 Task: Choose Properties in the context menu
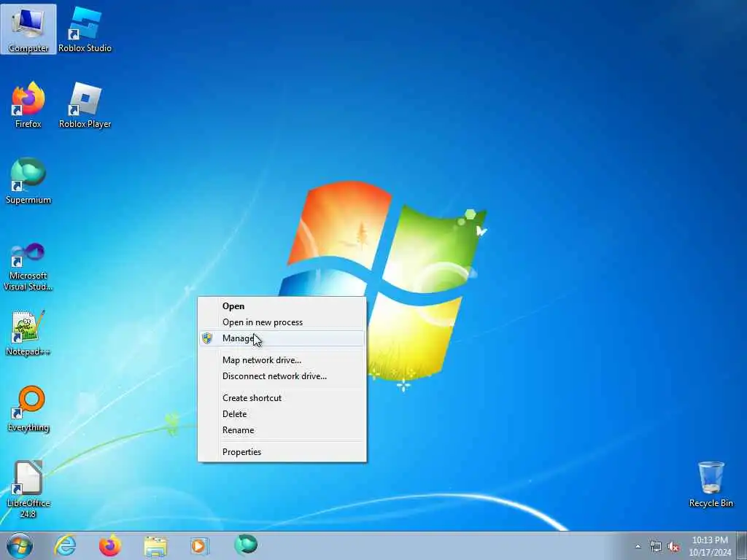(x=282, y=452)
